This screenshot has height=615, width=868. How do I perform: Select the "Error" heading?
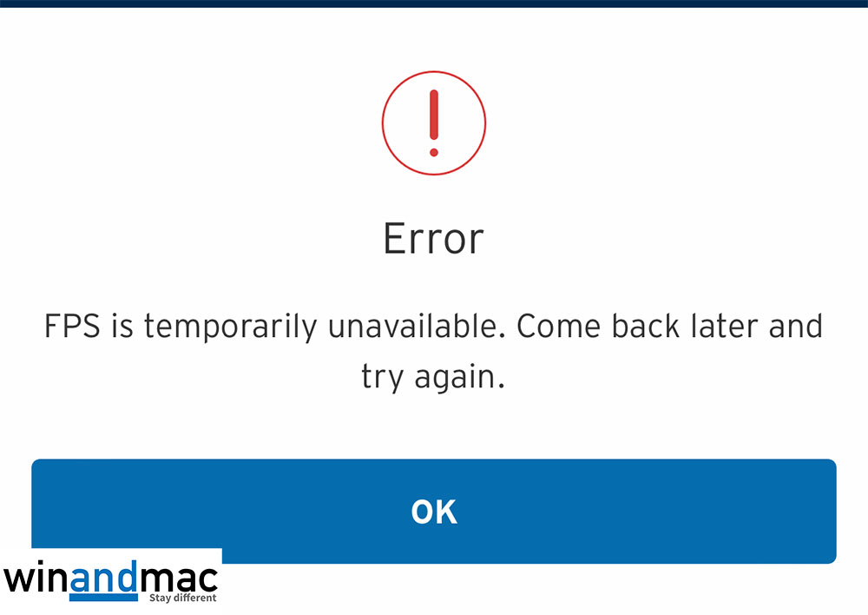coord(433,240)
